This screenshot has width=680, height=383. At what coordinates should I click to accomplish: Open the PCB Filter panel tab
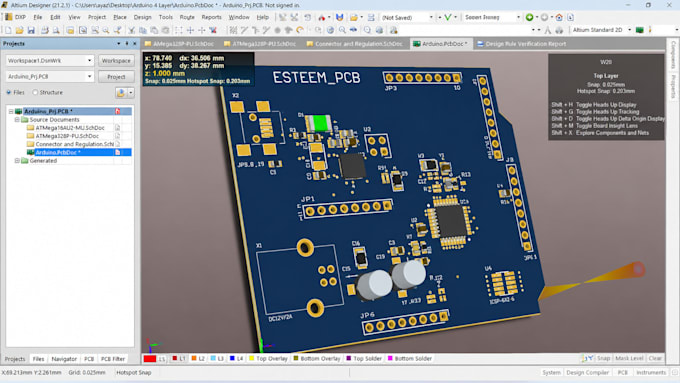click(113, 359)
